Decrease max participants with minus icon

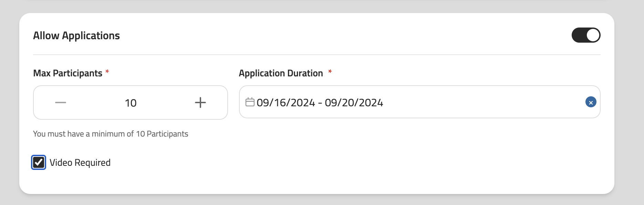pyautogui.click(x=61, y=102)
